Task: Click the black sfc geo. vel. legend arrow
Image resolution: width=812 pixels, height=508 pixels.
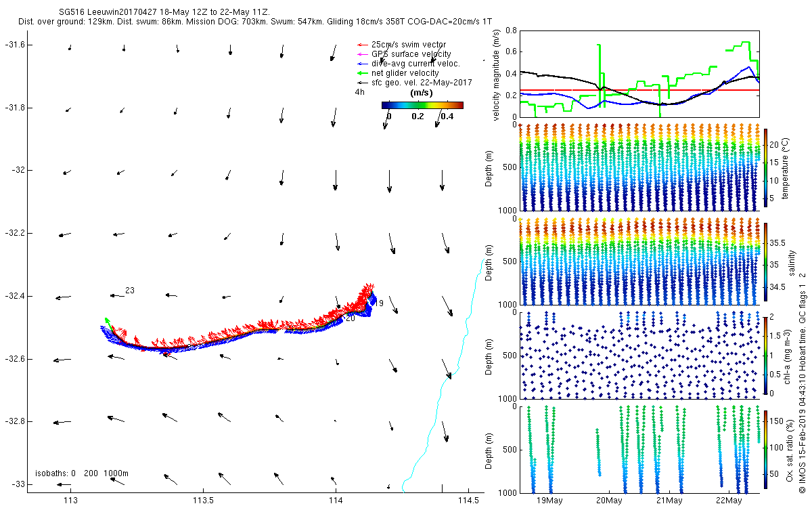Action: 362,83
